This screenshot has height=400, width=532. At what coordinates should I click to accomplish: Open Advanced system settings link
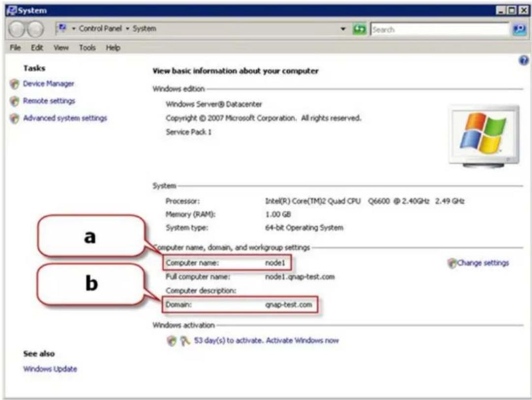point(65,118)
